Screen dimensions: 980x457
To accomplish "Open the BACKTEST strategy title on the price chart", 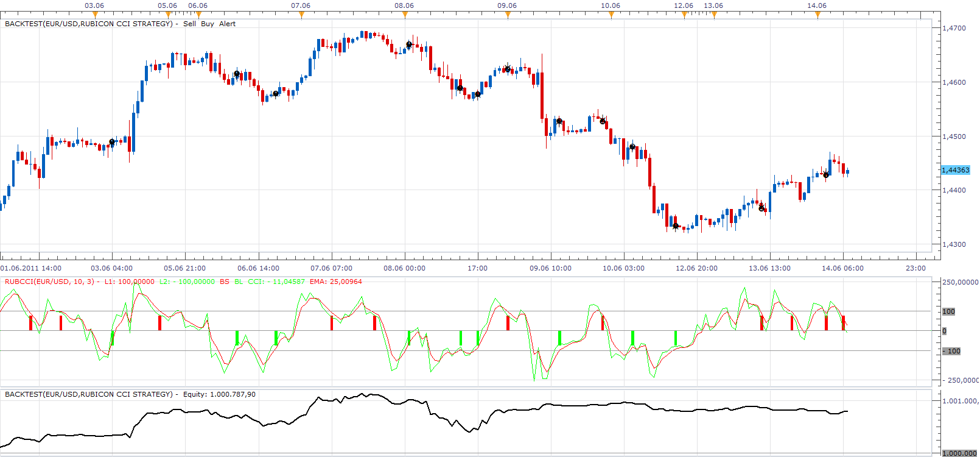I will tap(89, 24).
